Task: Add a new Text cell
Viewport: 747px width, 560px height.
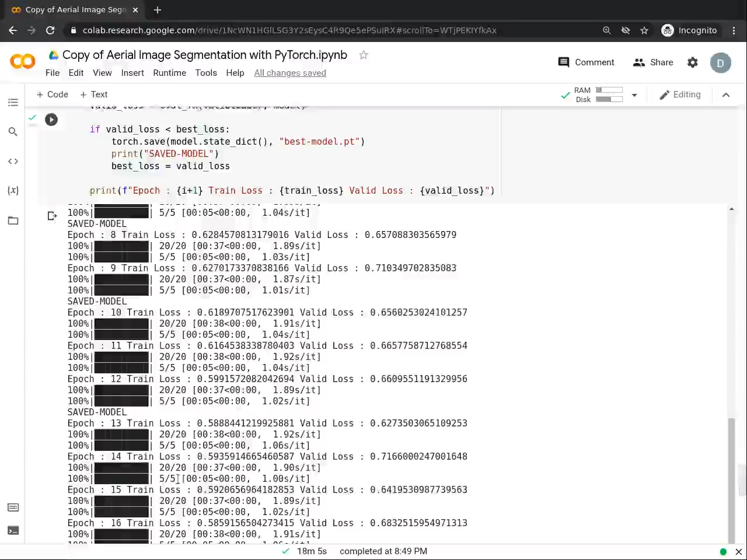Action: click(x=93, y=94)
